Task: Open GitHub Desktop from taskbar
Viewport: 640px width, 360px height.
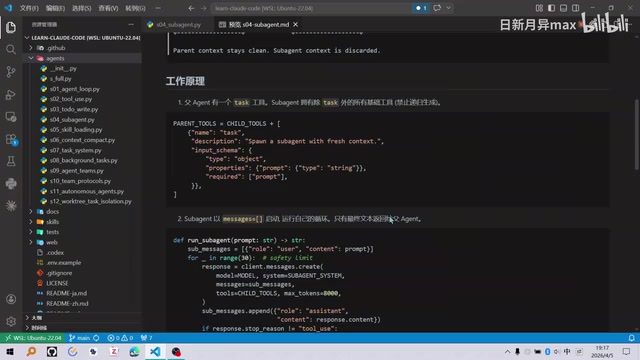Action: [x=52, y=351]
